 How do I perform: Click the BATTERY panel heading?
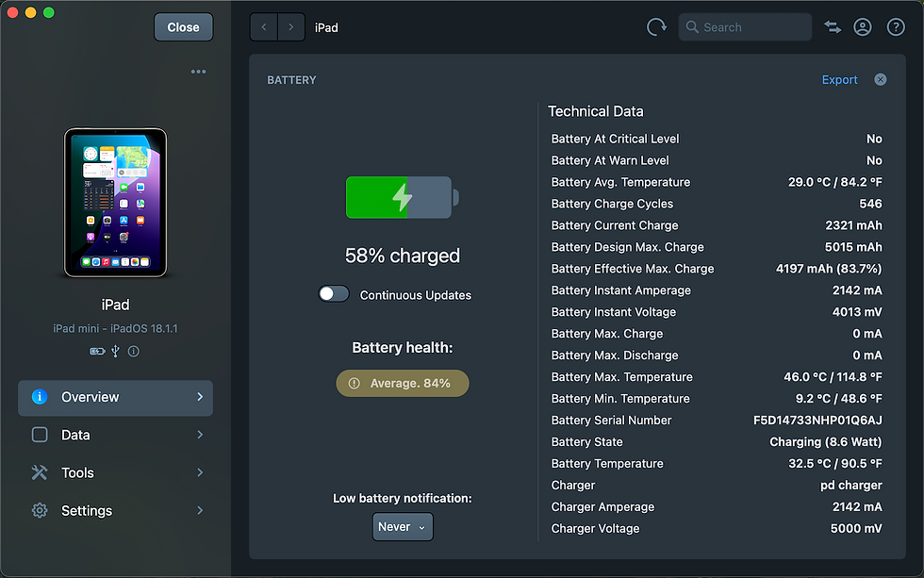point(291,80)
